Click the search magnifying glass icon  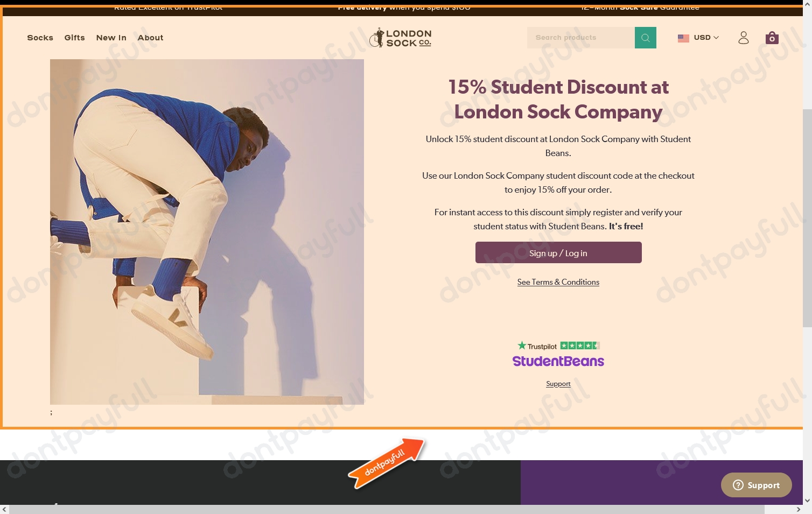[645, 38]
